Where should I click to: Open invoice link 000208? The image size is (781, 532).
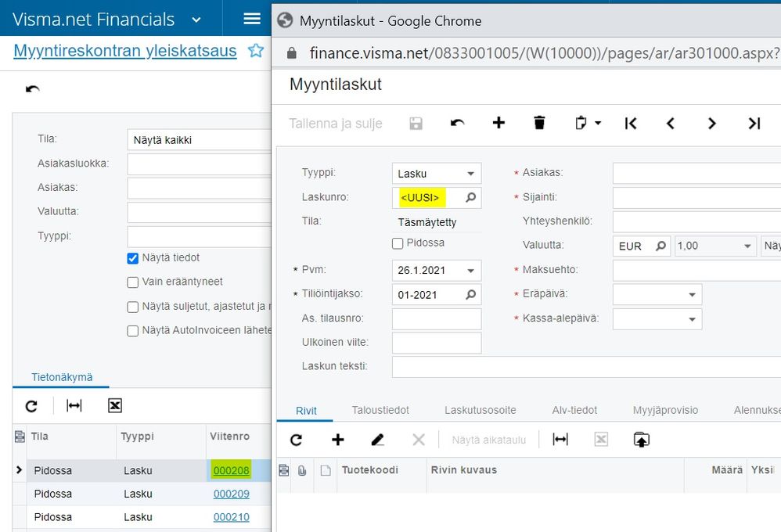click(231, 471)
